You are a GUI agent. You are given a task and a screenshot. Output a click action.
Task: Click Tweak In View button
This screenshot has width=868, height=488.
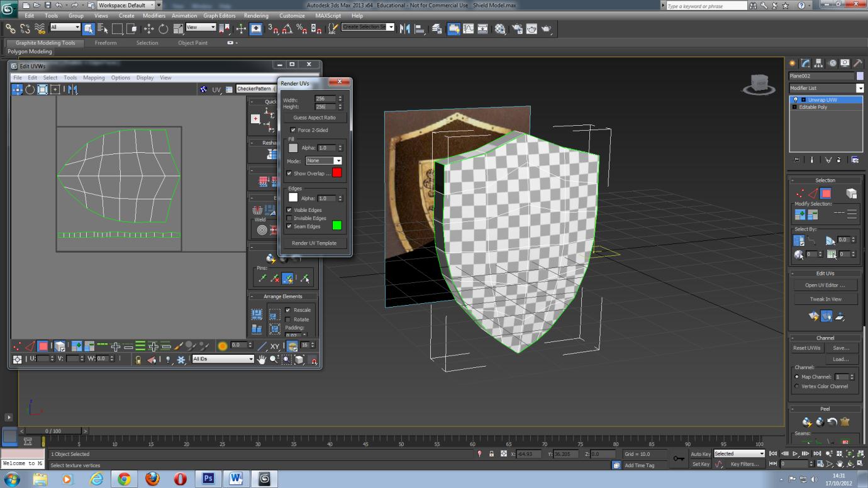(x=825, y=299)
